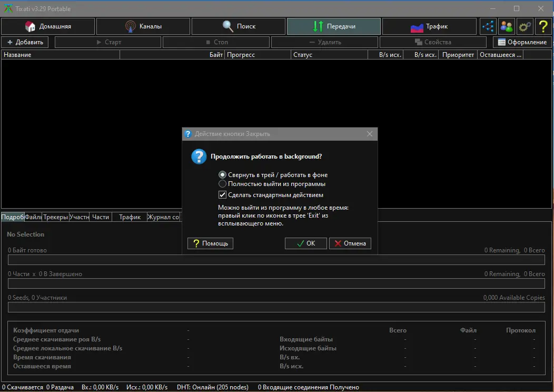Click the Помощь button in the dialog

click(x=210, y=243)
